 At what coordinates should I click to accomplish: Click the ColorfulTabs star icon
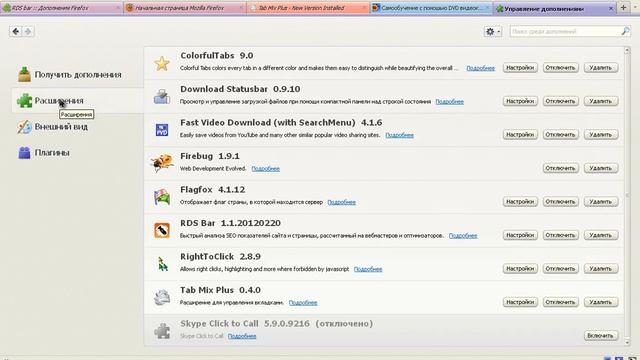tap(162, 63)
